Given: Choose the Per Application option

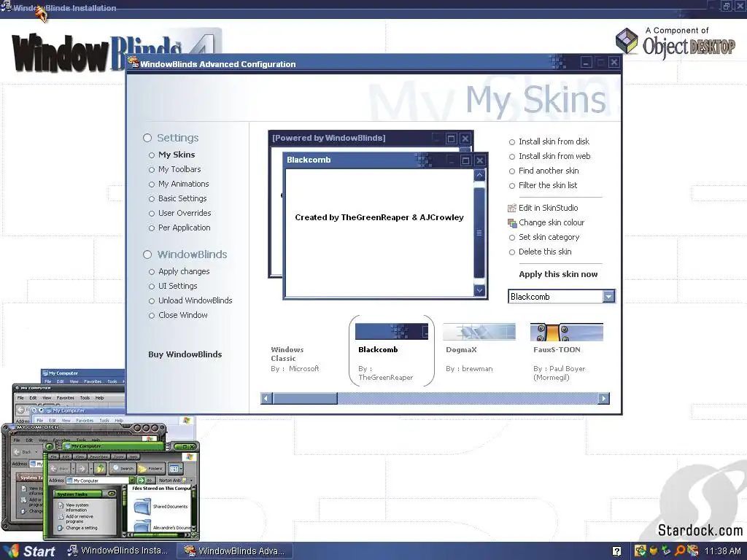Looking at the screenshot, I should (179, 228).
